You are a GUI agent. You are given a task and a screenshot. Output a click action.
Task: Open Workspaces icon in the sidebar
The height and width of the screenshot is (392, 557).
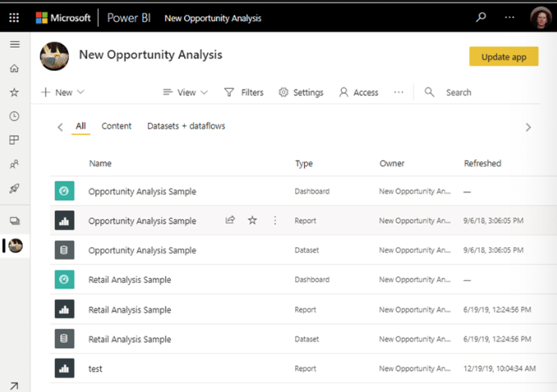15,221
